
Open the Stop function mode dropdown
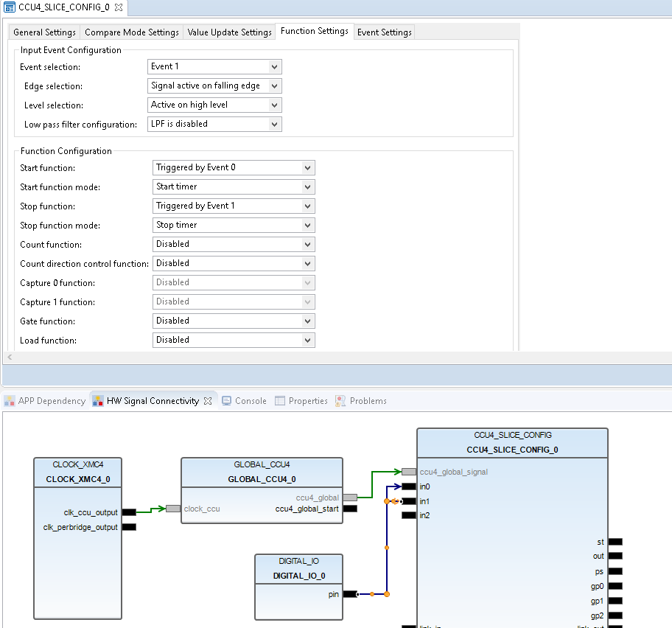click(x=307, y=225)
